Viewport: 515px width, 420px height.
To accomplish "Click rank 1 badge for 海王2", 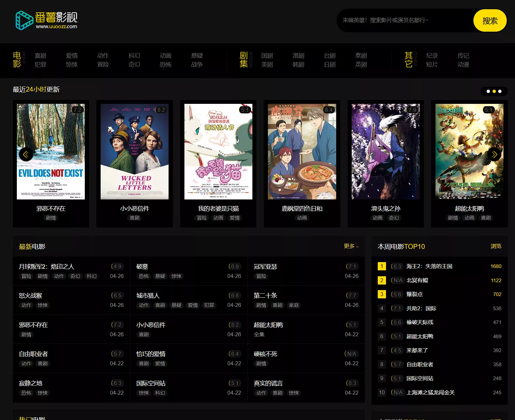I will tap(382, 266).
